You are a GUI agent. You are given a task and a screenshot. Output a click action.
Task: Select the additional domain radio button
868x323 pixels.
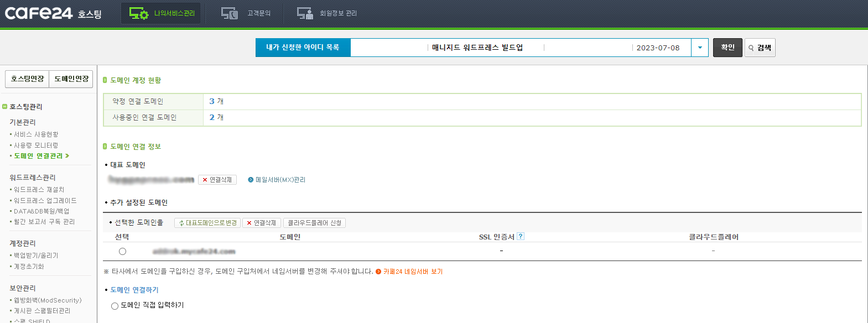(x=122, y=251)
